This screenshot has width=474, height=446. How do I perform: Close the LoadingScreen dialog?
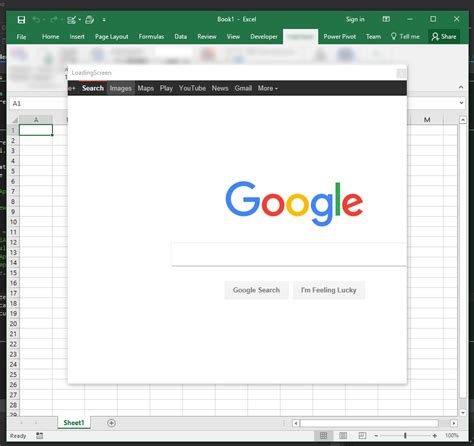coord(401,73)
